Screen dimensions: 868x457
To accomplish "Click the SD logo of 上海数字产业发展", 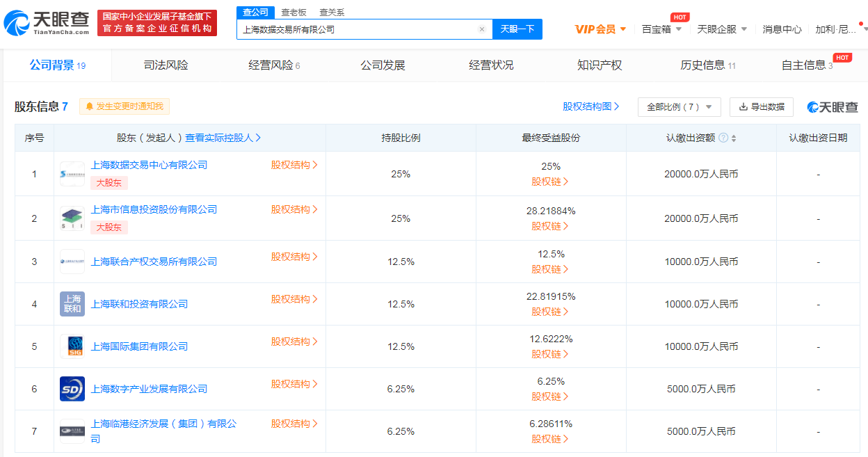I will 72,389.
